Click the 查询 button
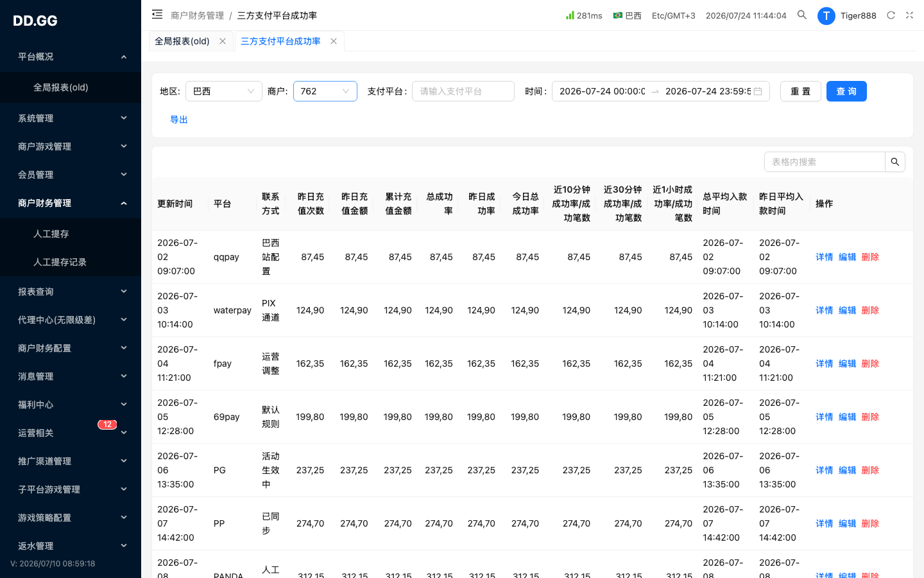The image size is (924, 578). coord(846,91)
